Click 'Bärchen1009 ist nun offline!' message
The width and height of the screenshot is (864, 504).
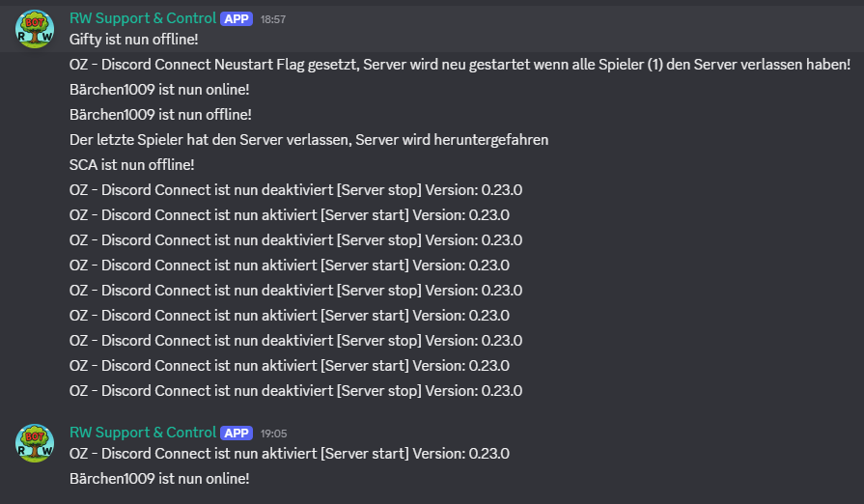point(160,115)
